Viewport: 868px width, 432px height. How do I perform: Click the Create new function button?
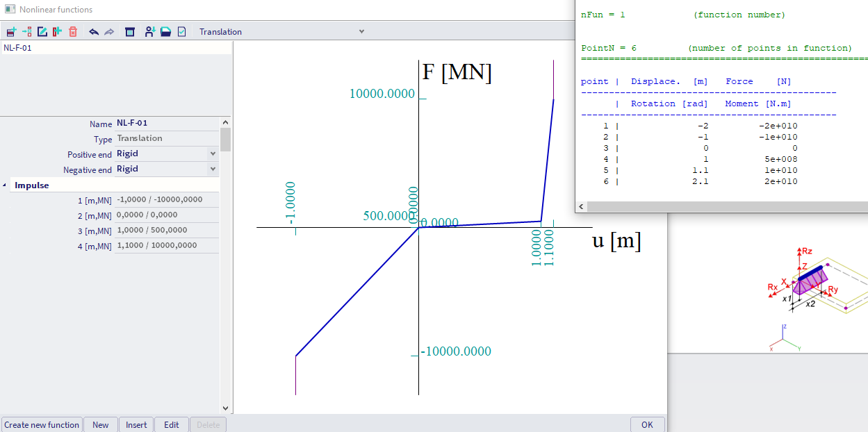pos(42,424)
